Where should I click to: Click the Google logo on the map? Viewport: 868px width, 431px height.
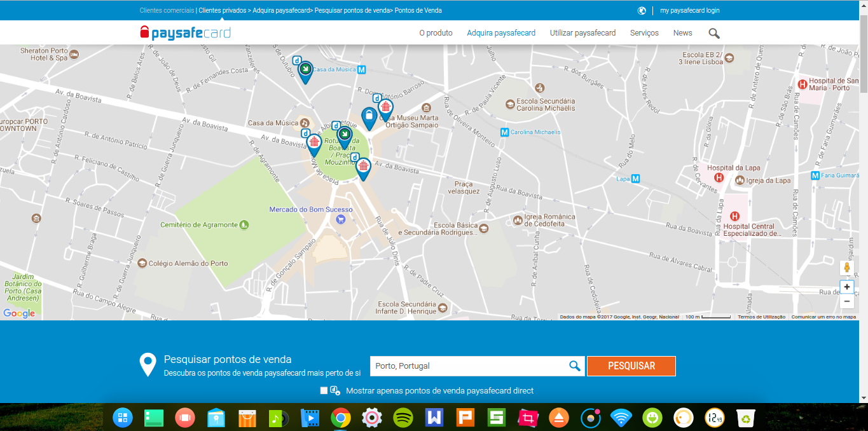pos(19,313)
